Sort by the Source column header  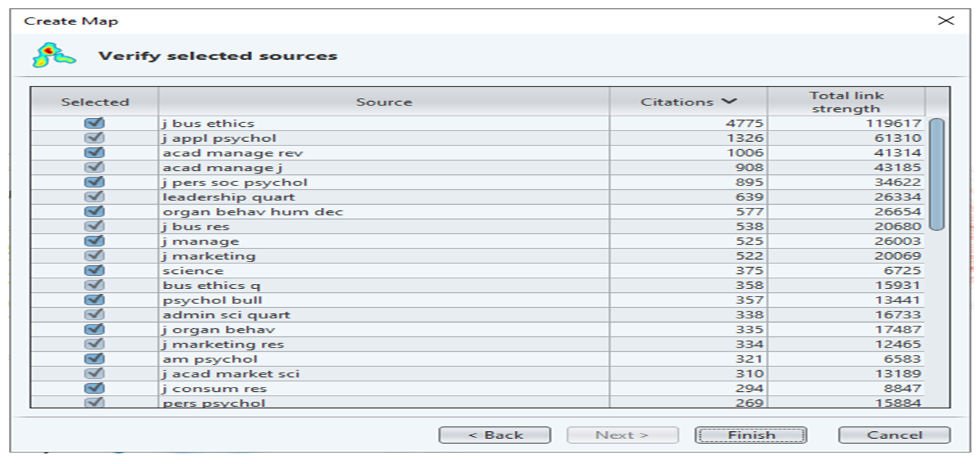pos(384,102)
